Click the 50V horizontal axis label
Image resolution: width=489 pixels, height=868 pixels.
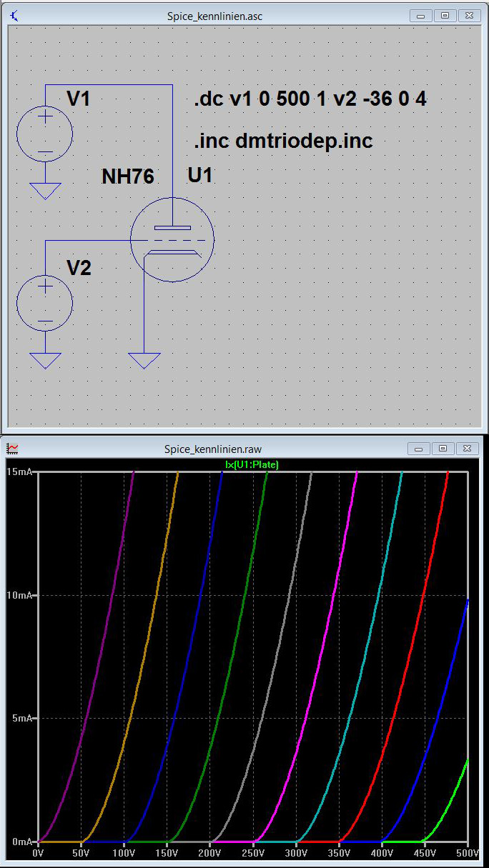pyautogui.click(x=81, y=852)
